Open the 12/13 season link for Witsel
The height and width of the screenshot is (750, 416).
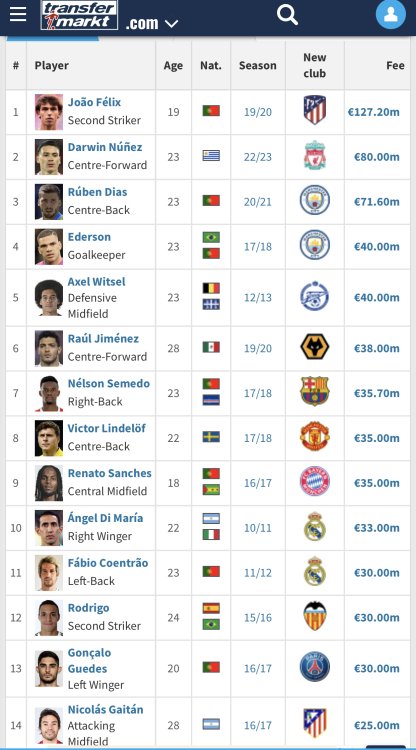click(258, 298)
